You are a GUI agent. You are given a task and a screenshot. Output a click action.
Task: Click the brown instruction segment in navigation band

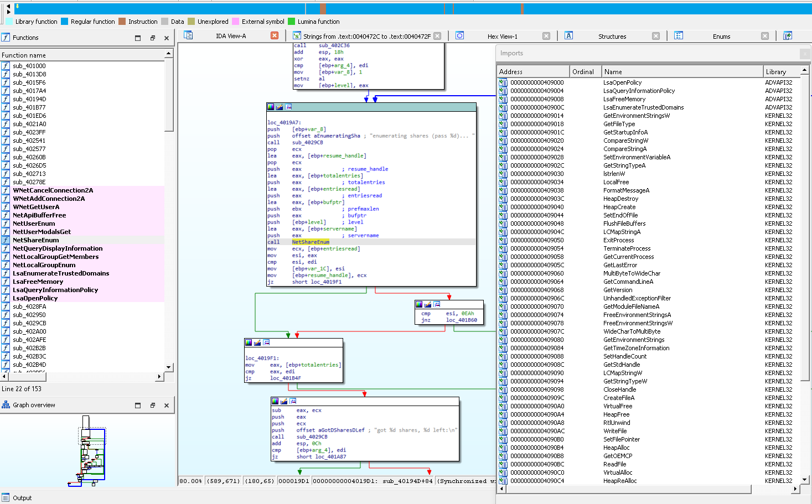[x=323, y=8]
